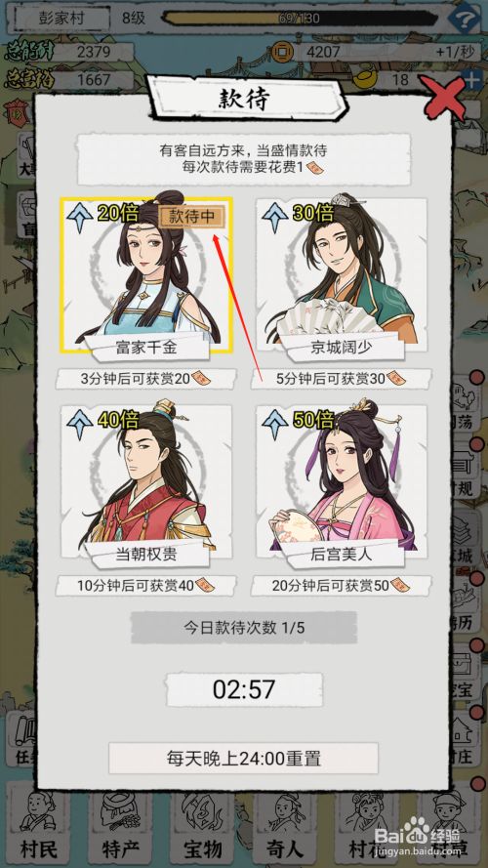Click the copper coin currency icon
The image size is (488, 868).
coord(282,52)
